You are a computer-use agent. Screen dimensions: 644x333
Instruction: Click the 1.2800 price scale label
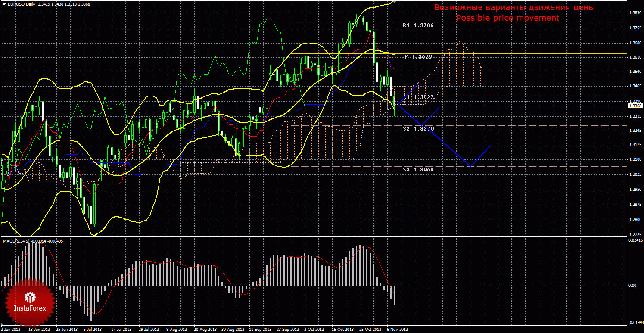click(x=635, y=219)
